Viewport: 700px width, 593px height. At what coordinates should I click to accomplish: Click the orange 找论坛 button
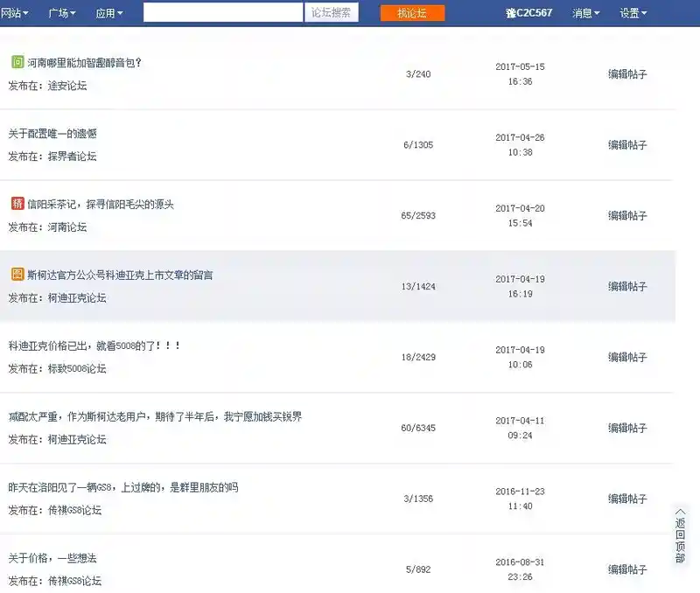tap(412, 13)
